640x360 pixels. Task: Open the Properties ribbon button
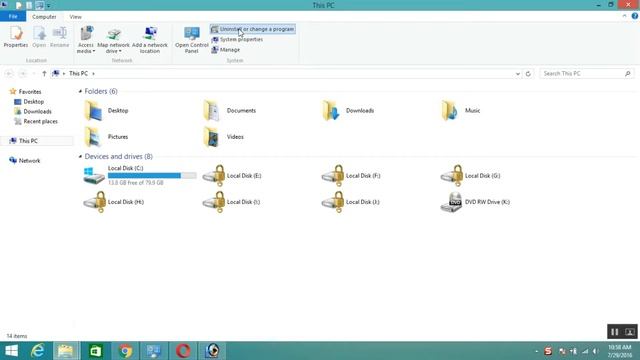click(16, 37)
